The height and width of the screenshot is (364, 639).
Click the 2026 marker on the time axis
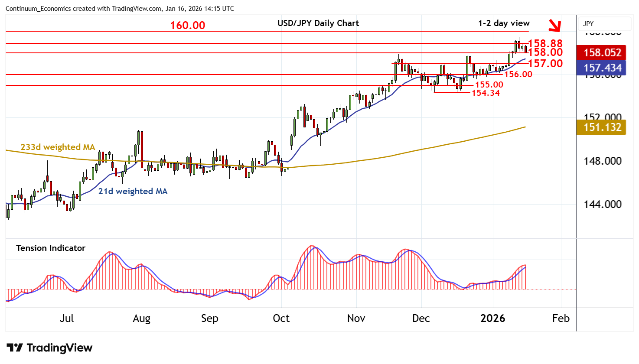[x=492, y=318]
